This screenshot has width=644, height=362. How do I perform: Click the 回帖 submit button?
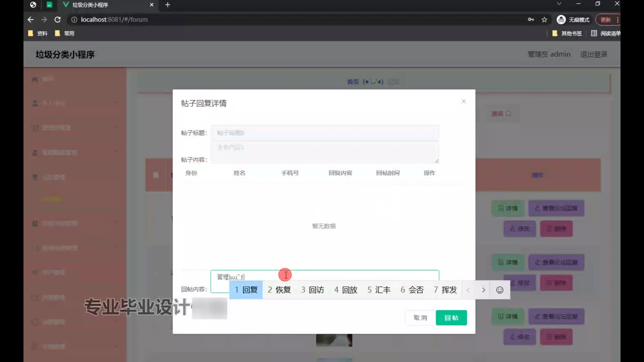[x=451, y=318]
